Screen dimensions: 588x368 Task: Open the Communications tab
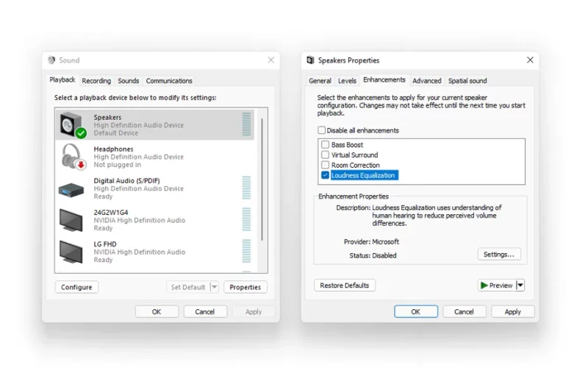pos(169,81)
